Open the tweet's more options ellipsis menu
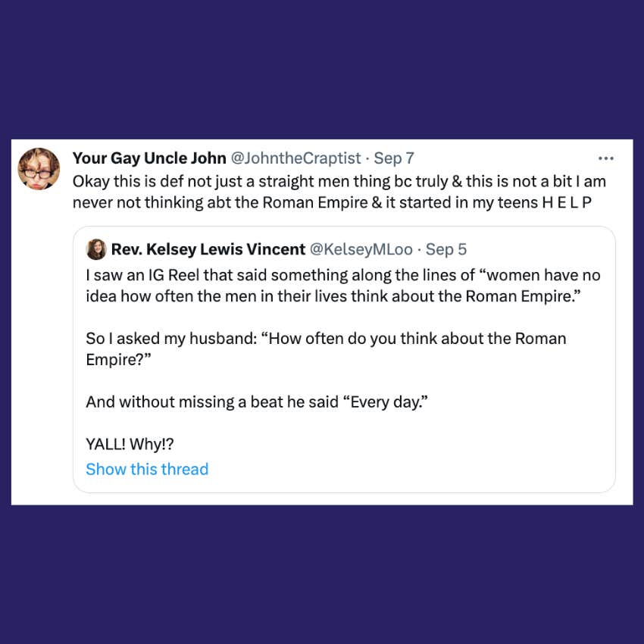Screen dimensions: 644x644 606,158
